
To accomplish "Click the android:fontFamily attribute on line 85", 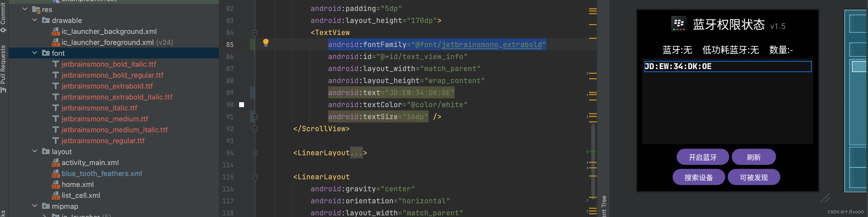I will (x=437, y=45).
